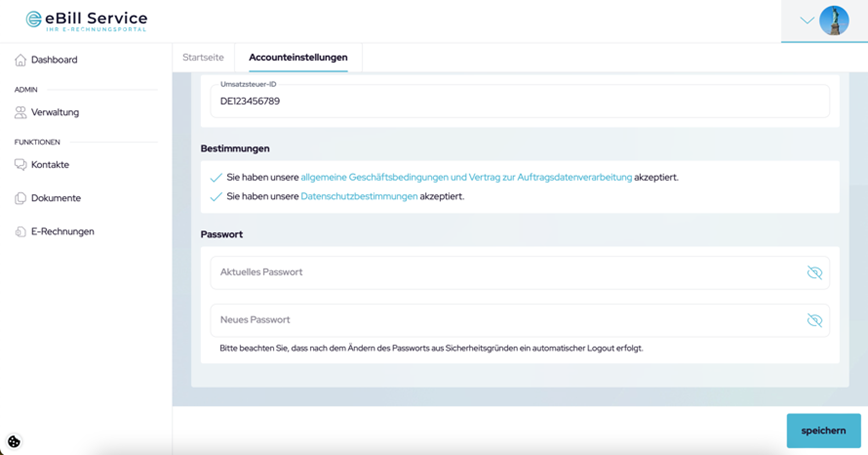
Task: Click the Dashboard house icon
Action: click(x=20, y=60)
